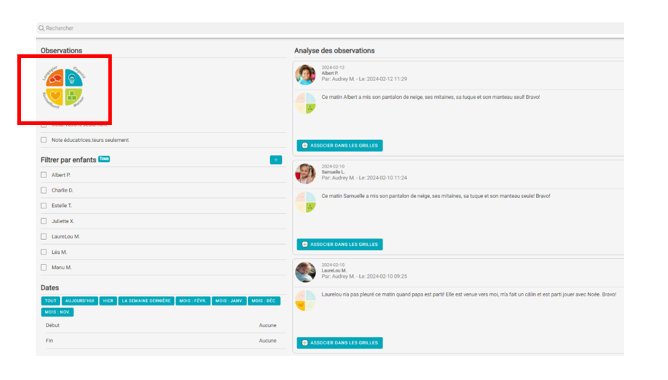Image resolution: width=668 pixels, height=380 pixels.
Task: Tick the Albert P. child filter checkbox
Action: (44, 175)
